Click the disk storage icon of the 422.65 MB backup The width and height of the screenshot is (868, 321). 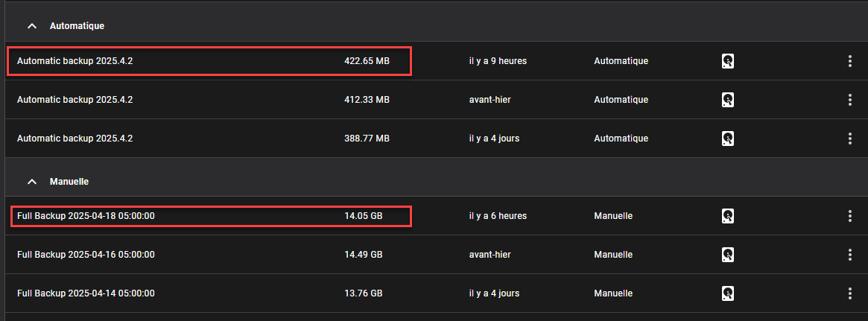(728, 61)
